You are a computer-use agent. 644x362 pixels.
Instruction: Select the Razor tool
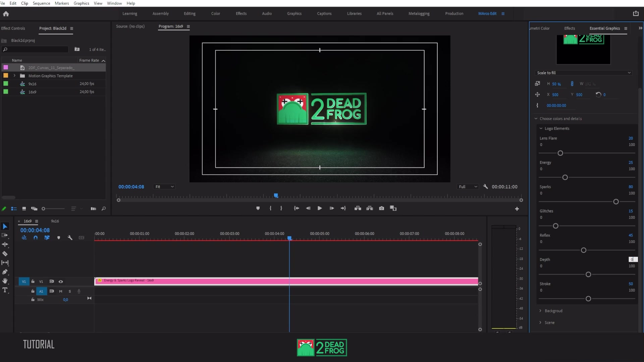tap(5, 254)
